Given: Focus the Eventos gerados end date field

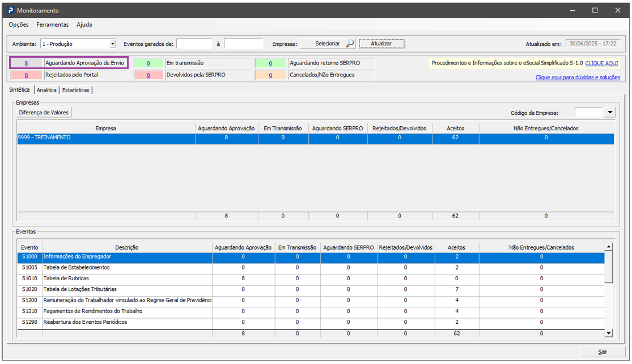Looking at the screenshot, I should 244,44.
